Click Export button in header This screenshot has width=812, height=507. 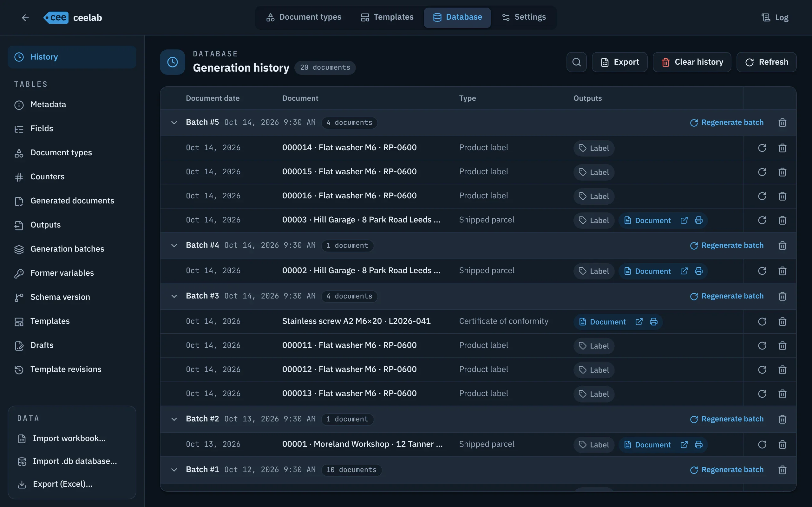pos(619,62)
